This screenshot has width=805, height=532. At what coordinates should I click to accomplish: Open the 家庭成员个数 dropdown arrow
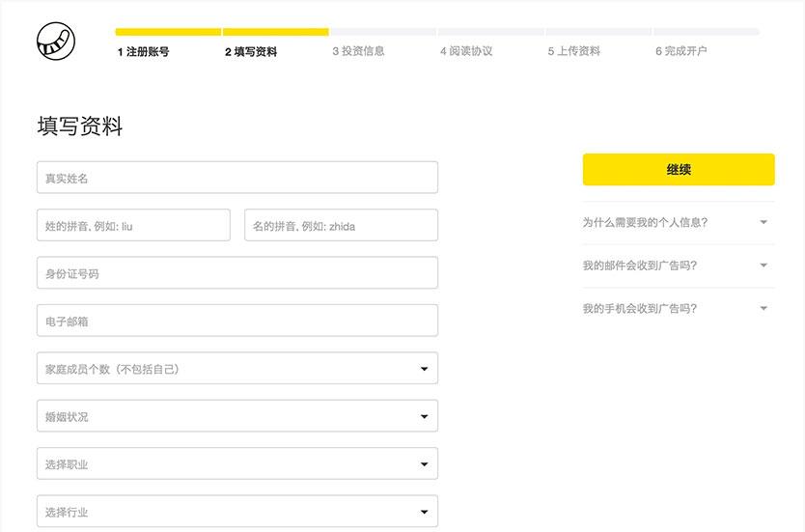[x=424, y=369]
